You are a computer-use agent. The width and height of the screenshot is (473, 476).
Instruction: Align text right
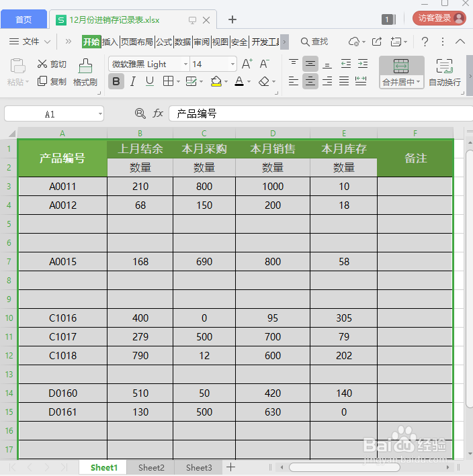pyautogui.click(x=327, y=81)
